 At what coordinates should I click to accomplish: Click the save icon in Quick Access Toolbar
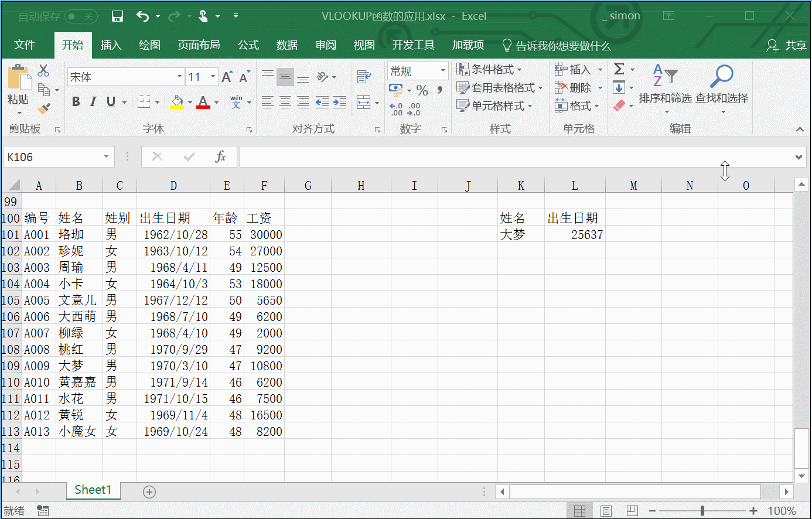point(117,16)
